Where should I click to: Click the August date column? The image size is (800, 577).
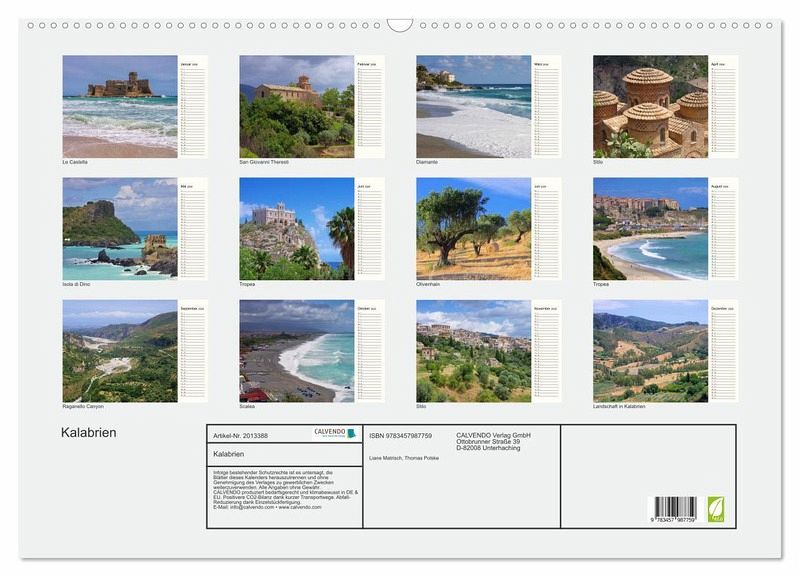pyautogui.click(x=723, y=229)
